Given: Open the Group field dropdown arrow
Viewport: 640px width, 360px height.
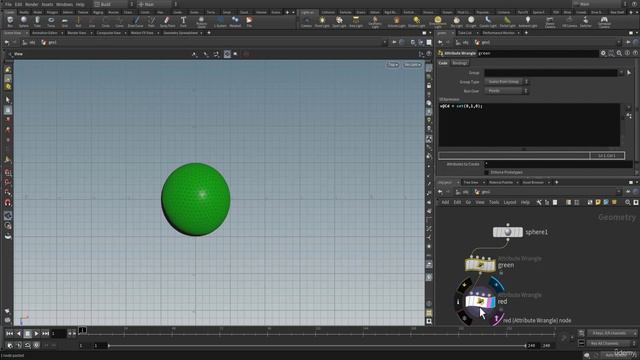Looking at the screenshot, I should (621, 73).
